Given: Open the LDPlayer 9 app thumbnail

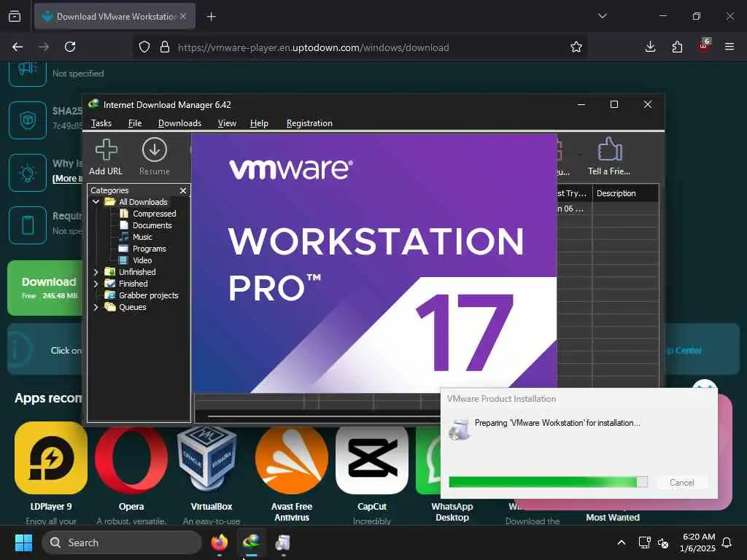Looking at the screenshot, I should (x=51, y=458).
